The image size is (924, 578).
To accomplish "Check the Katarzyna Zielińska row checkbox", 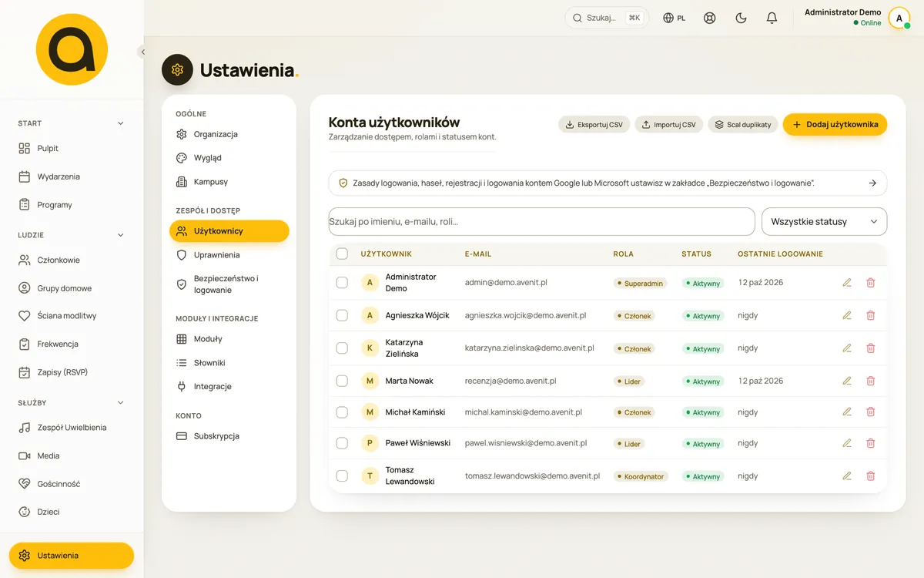I will pos(342,348).
